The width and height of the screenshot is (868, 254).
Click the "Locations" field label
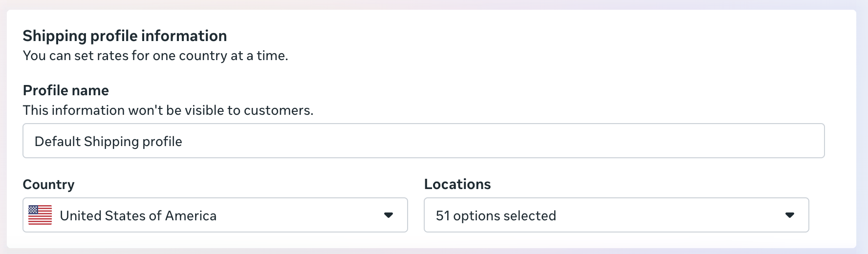point(457,184)
